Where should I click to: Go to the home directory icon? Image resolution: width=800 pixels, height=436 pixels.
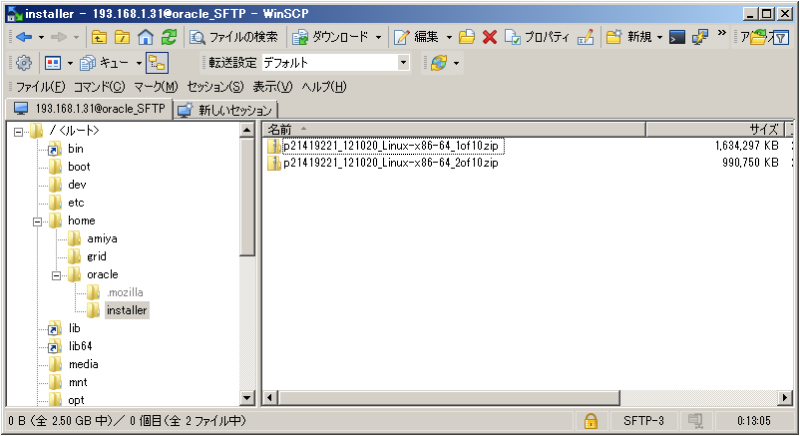(x=145, y=37)
